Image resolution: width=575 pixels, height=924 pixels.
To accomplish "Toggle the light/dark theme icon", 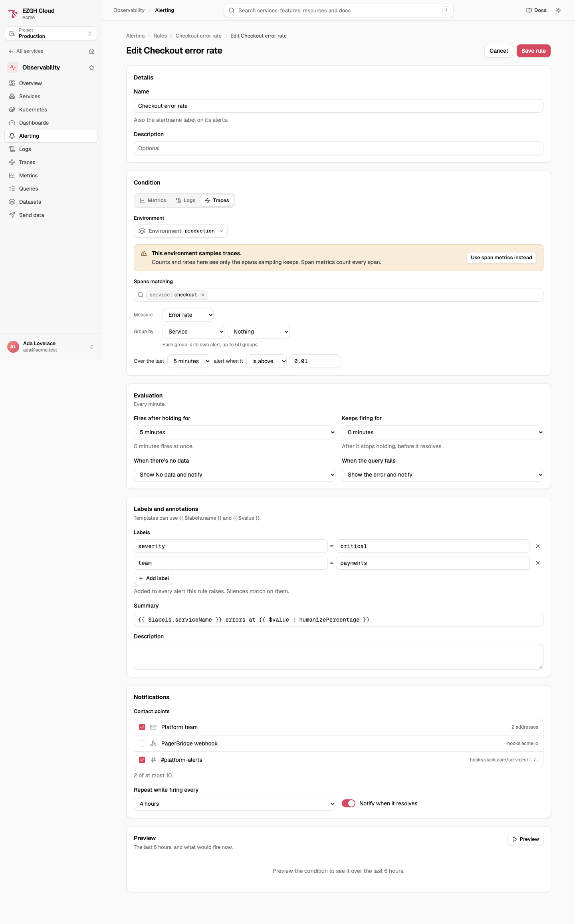I will [558, 10].
